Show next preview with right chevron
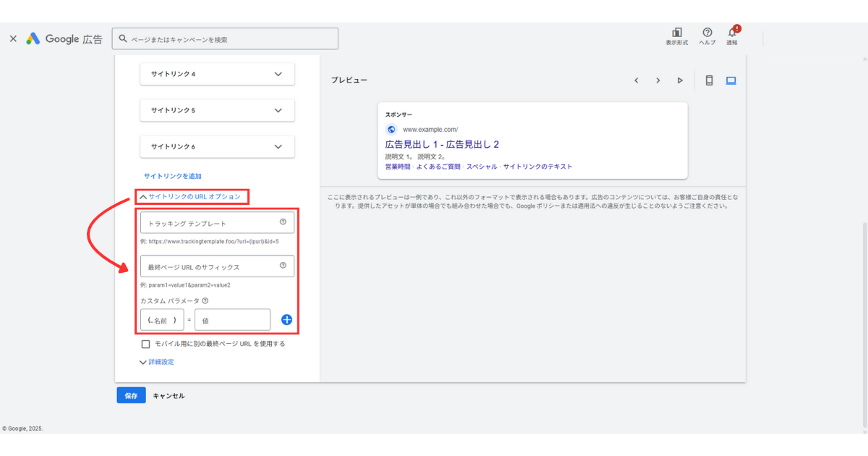868x456 pixels. pyautogui.click(x=658, y=80)
